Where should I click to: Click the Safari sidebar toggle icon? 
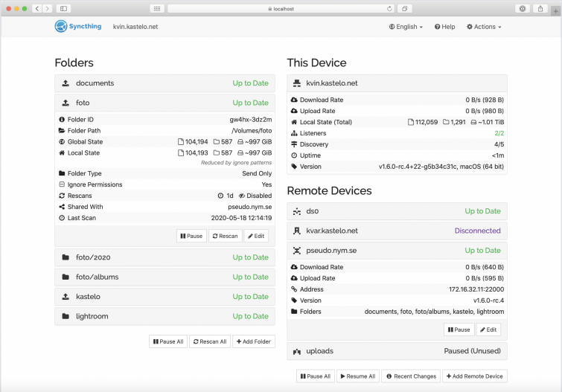[x=63, y=8]
